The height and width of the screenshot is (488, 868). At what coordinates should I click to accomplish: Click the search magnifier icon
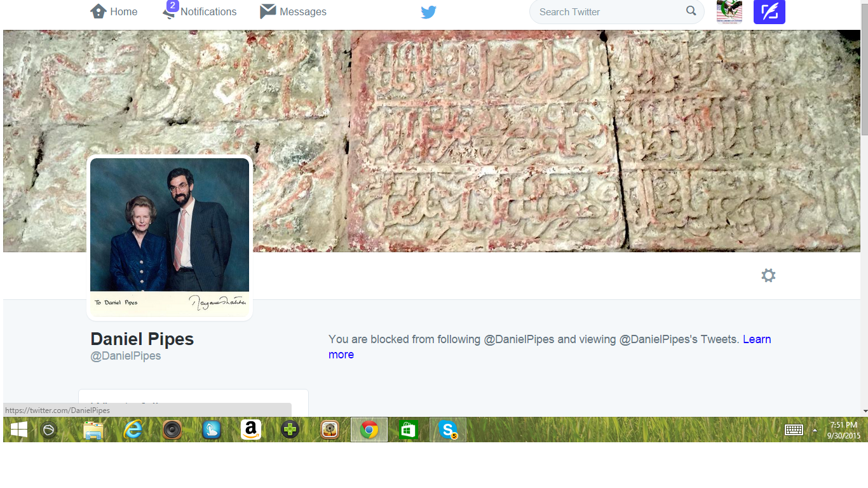point(691,11)
